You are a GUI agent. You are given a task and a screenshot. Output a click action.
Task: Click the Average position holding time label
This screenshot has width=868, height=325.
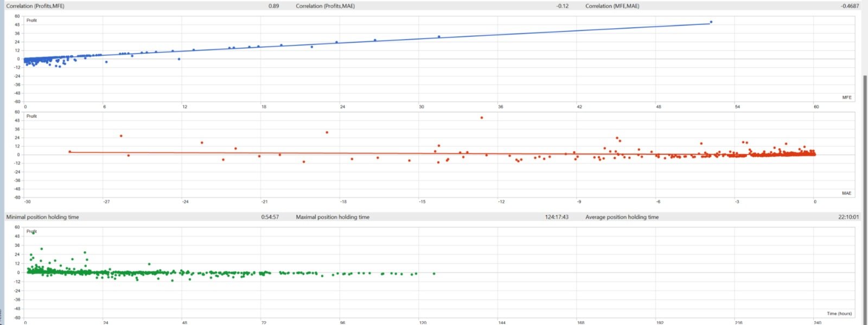pyautogui.click(x=622, y=217)
